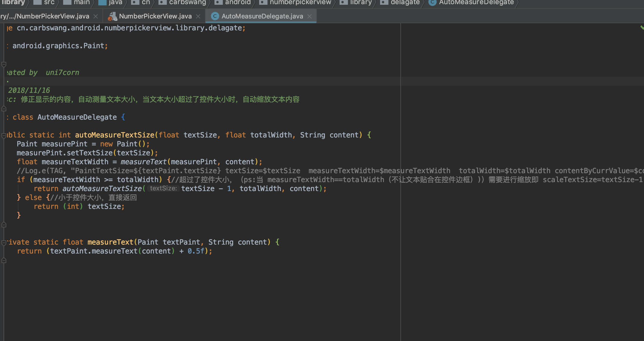Click the package icon beside the carbswang breadcrumb
This screenshot has width=644, height=341.
tap(162, 2)
